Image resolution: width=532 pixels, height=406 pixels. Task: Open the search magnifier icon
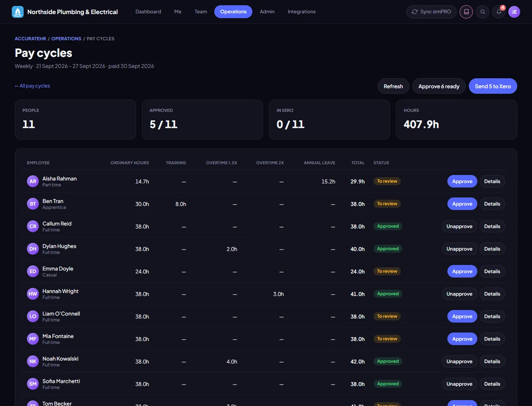(483, 12)
